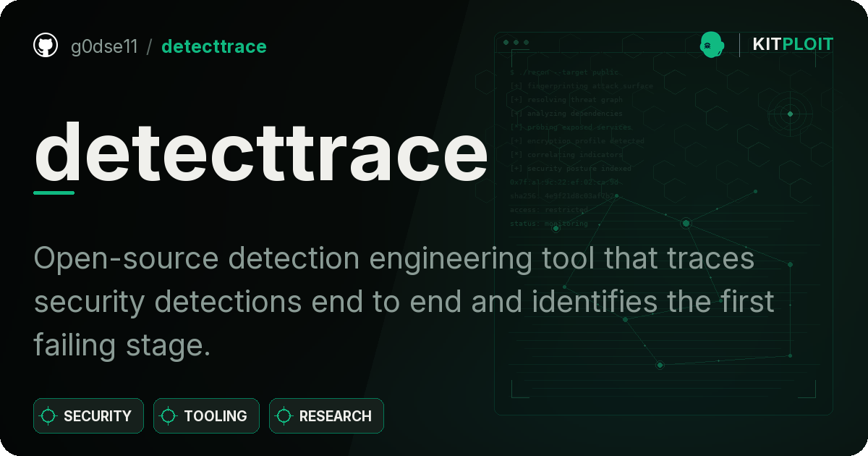Image resolution: width=868 pixels, height=456 pixels.
Task: Click 'status: monitoring' terminal line
Action: point(549,224)
